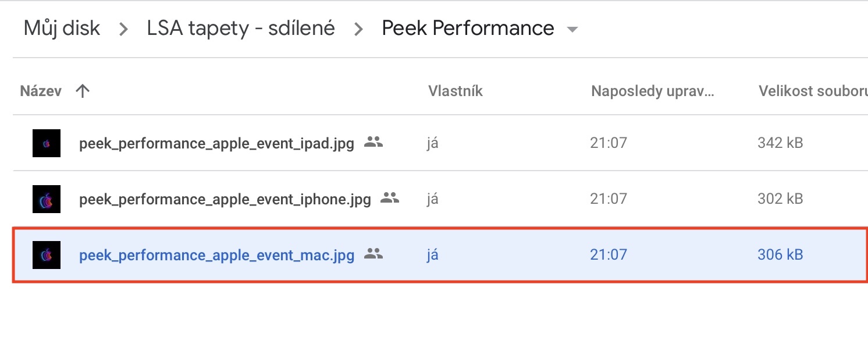This screenshot has width=868, height=354.
Task: Select the Mac wallpaper thumbnail
Action: (x=47, y=255)
